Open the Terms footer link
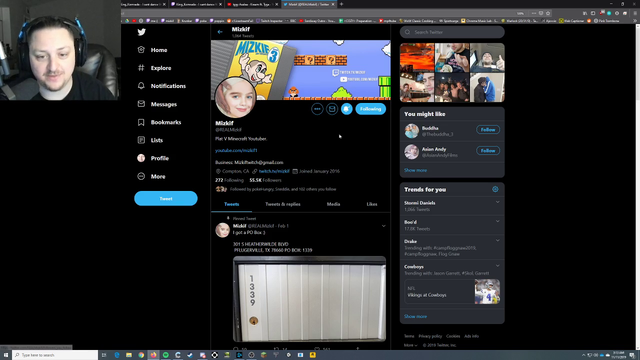640x360 pixels. [x=409, y=336]
